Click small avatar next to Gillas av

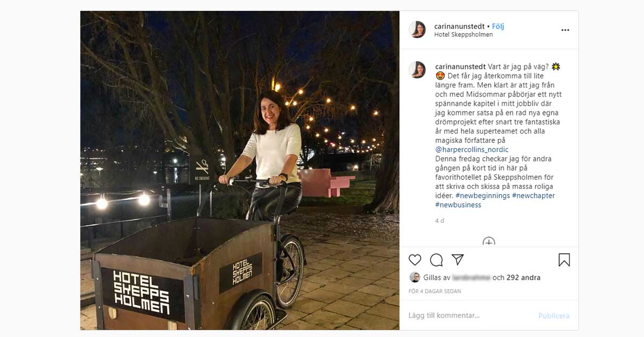pos(415,277)
